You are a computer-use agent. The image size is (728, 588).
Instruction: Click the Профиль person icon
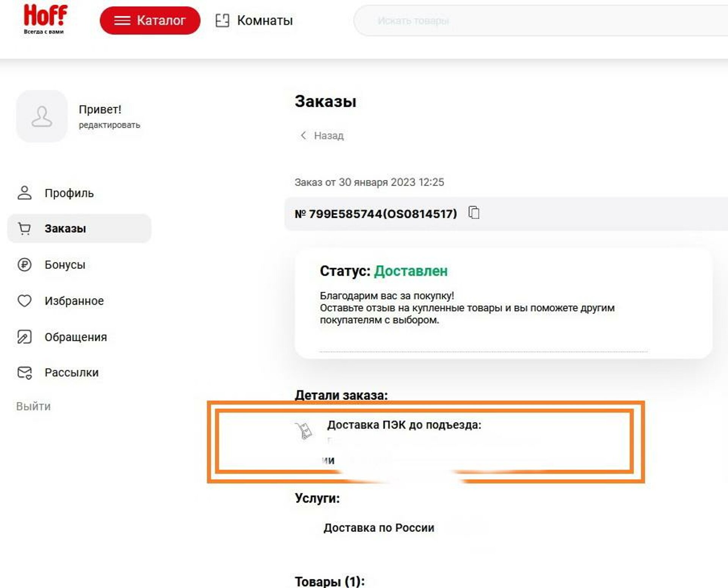25,193
